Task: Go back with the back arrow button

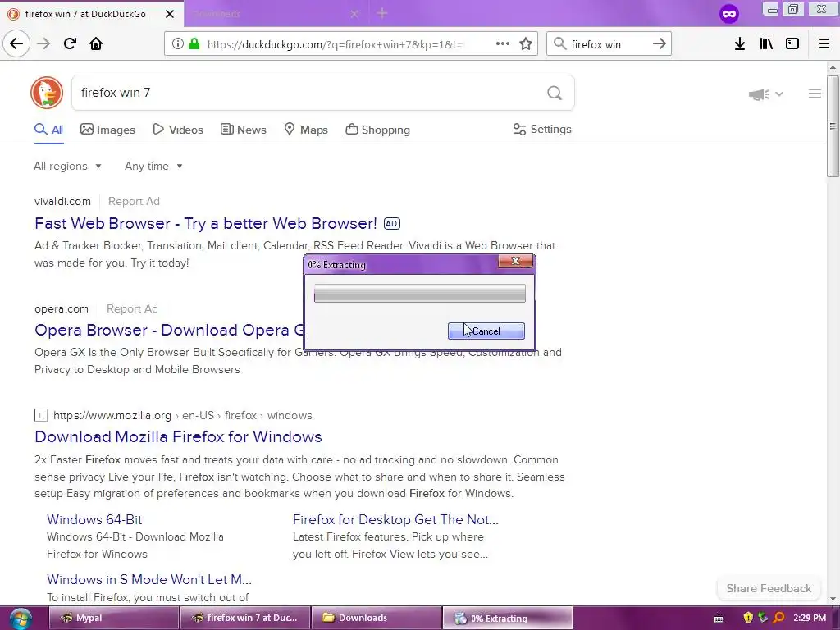Action: click(x=16, y=43)
